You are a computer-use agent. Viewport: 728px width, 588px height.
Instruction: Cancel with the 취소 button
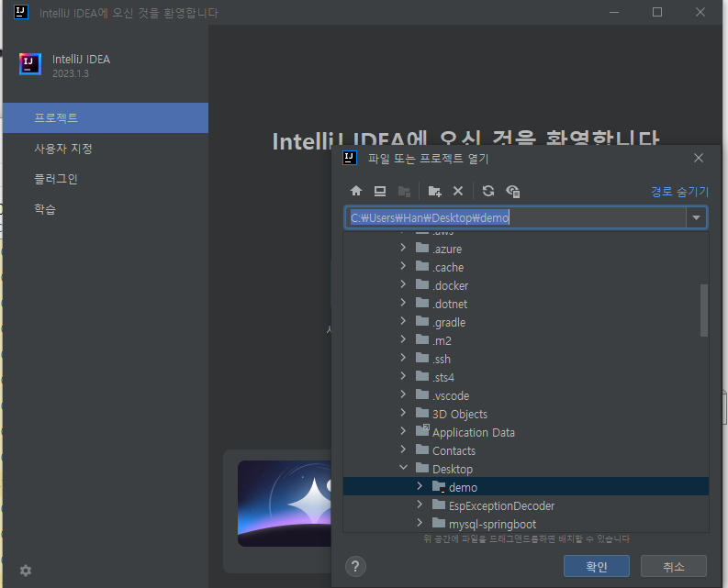(674, 566)
